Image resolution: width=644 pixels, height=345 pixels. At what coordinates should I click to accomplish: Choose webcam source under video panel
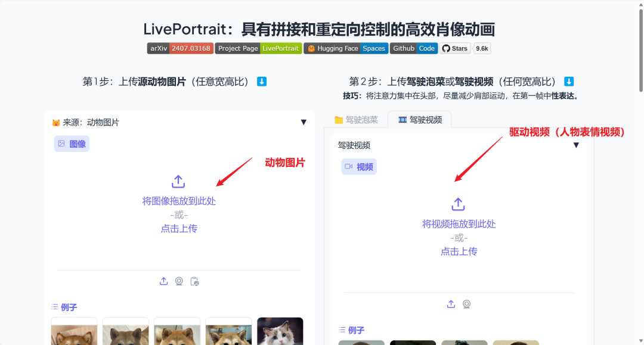tap(466, 304)
